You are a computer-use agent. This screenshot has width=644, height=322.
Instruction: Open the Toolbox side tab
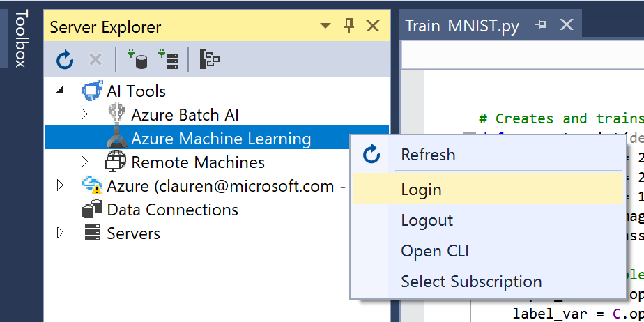point(20,38)
